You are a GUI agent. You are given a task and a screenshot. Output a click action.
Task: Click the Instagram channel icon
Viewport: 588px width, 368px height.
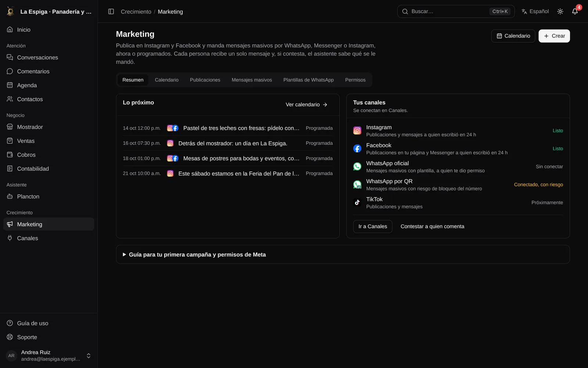pyautogui.click(x=357, y=131)
